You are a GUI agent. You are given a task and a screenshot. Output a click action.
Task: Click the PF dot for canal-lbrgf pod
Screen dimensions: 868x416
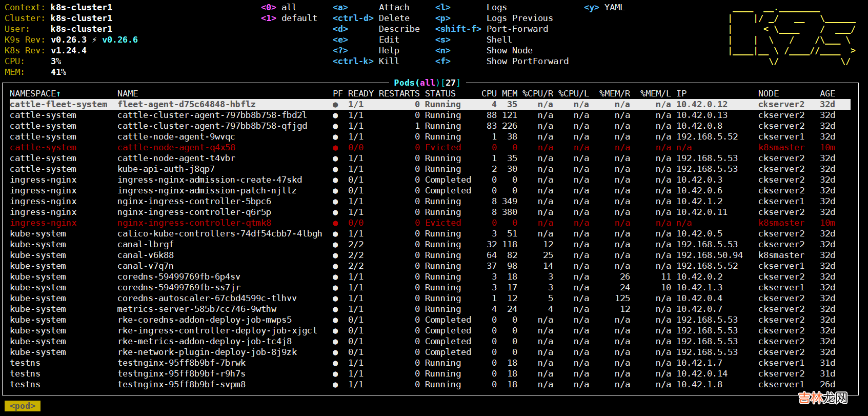pos(335,245)
